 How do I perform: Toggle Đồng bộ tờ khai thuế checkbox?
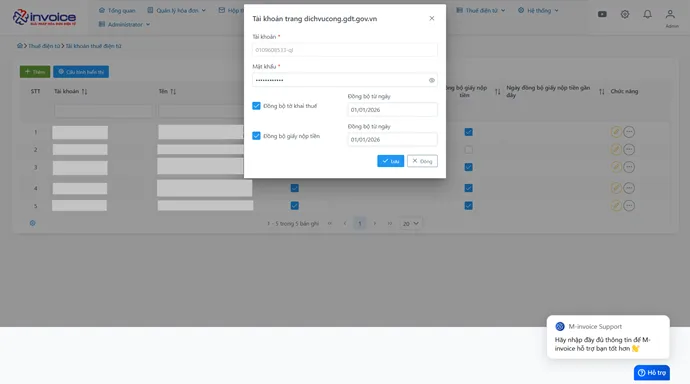pyautogui.click(x=256, y=106)
